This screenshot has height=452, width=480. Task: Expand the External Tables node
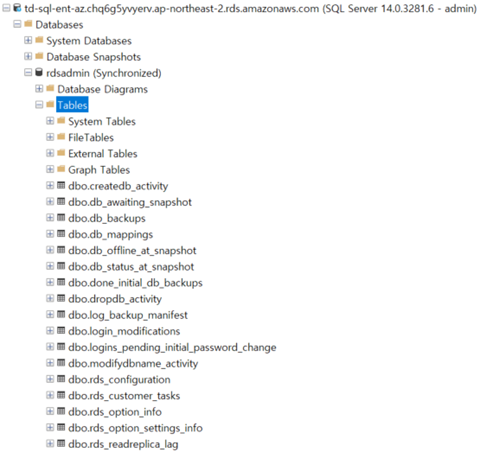click(50, 153)
